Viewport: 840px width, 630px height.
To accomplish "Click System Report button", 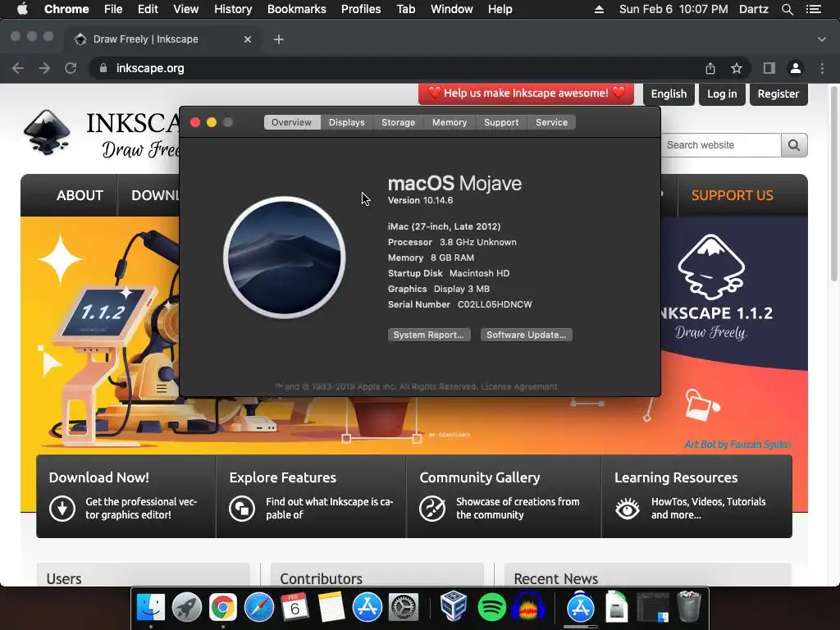I will tap(429, 335).
